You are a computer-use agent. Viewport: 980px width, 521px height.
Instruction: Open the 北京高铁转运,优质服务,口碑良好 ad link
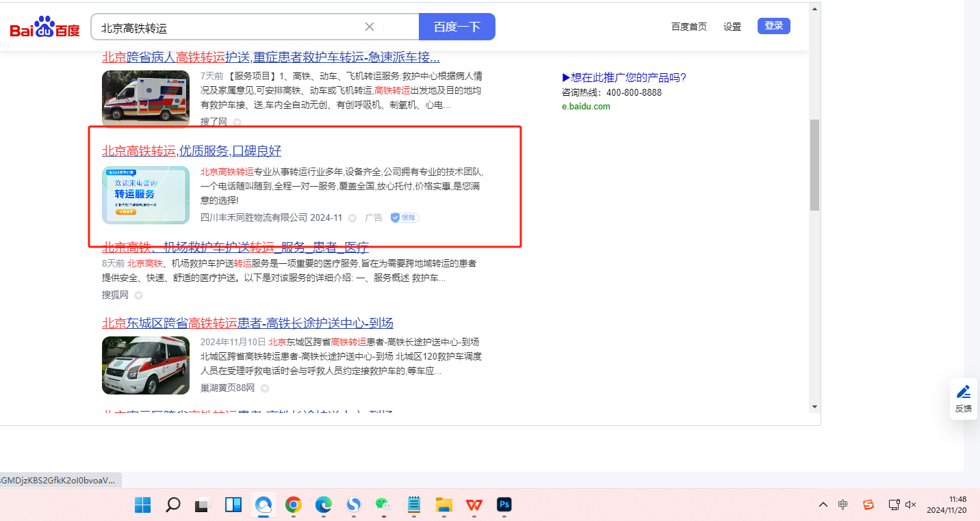click(x=192, y=151)
